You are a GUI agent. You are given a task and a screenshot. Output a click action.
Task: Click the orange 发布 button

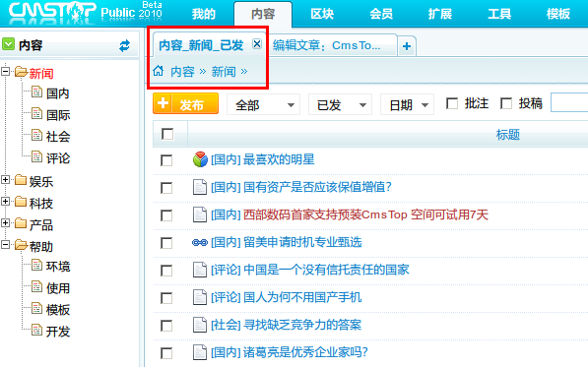185,103
